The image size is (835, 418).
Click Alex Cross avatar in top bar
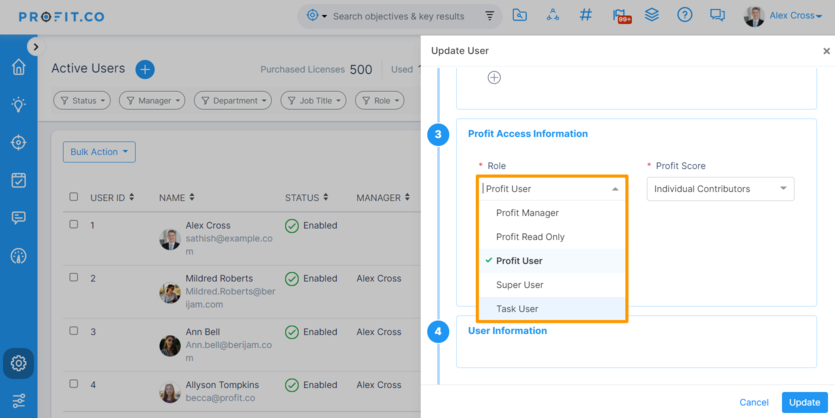click(754, 17)
